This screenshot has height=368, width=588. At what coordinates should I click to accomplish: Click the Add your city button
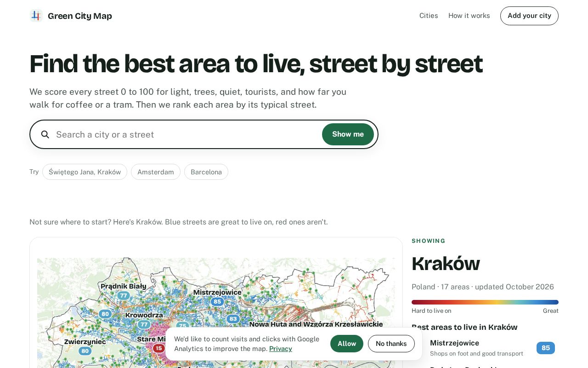tap(529, 16)
